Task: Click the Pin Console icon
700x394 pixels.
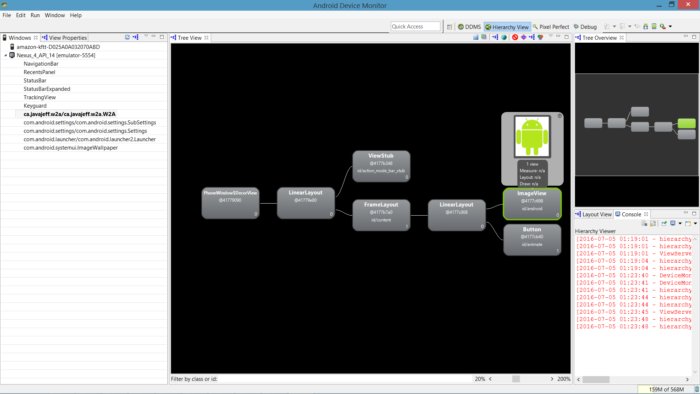Action: point(664,223)
